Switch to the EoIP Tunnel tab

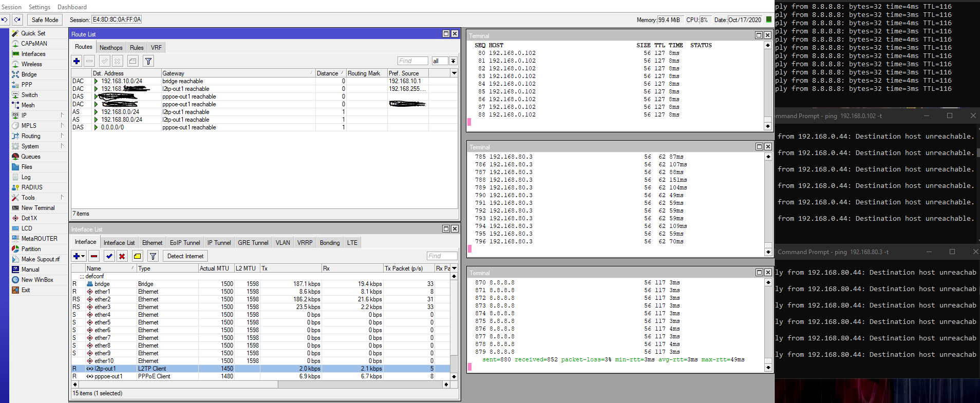point(185,243)
